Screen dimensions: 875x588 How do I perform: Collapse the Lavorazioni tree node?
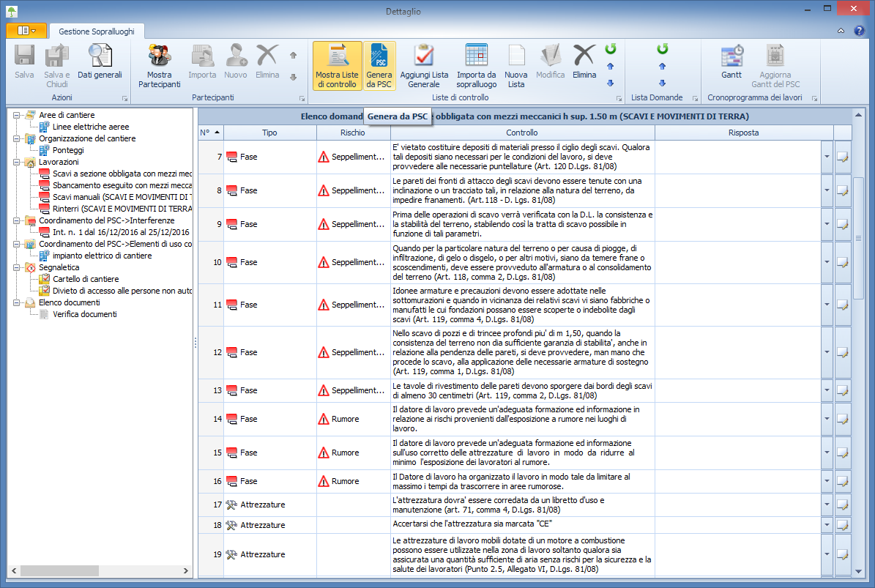point(17,162)
